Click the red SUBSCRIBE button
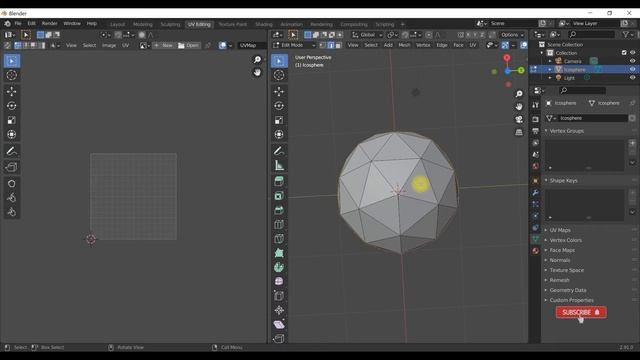 pyautogui.click(x=581, y=312)
